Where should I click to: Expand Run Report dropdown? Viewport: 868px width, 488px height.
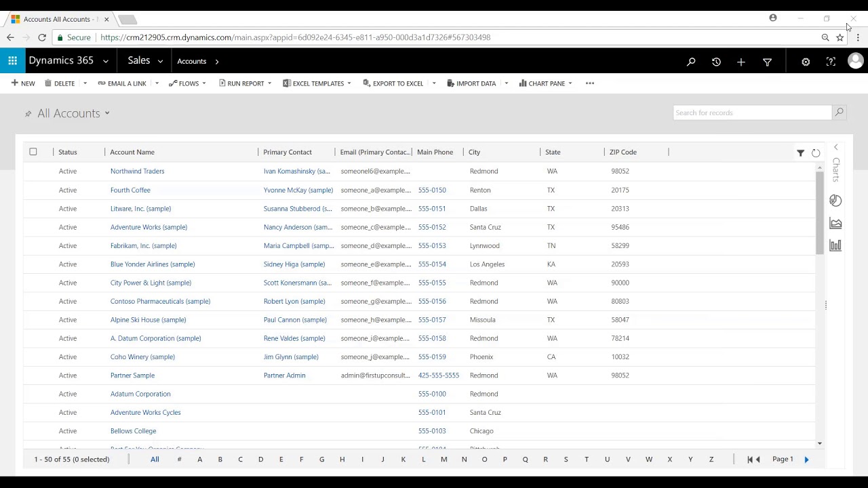click(x=269, y=83)
